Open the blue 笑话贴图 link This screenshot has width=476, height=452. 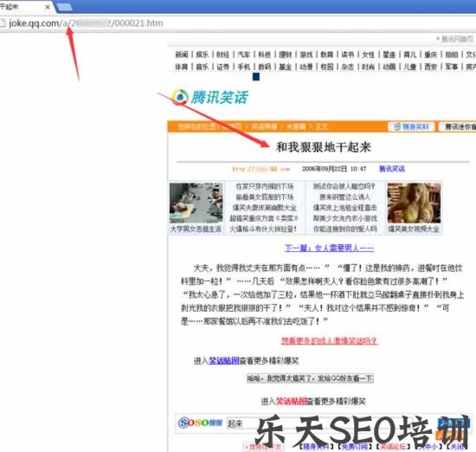click(224, 361)
